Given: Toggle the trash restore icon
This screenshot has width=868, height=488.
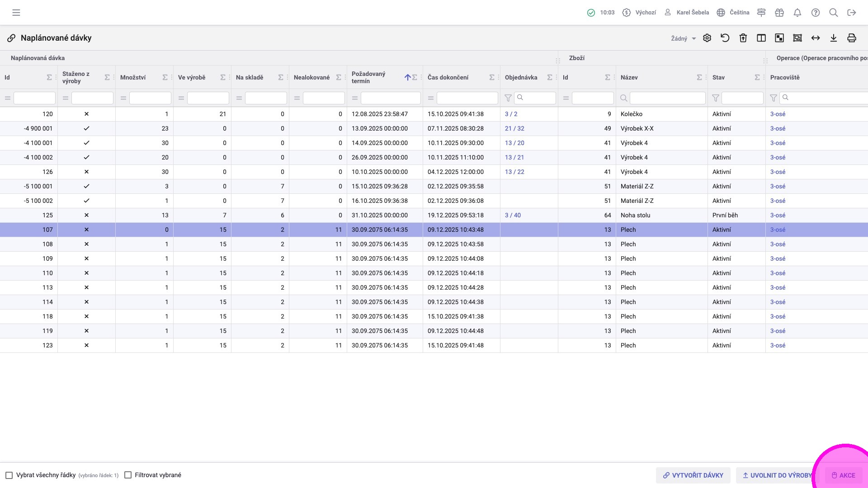Looking at the screenshot, I should coord(743,38).
